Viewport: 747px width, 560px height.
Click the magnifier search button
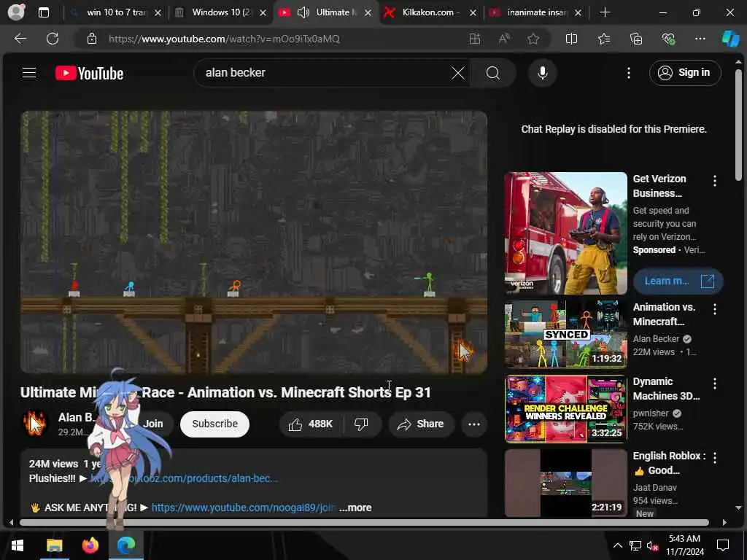pyautogui.click(x=493, y=73)
